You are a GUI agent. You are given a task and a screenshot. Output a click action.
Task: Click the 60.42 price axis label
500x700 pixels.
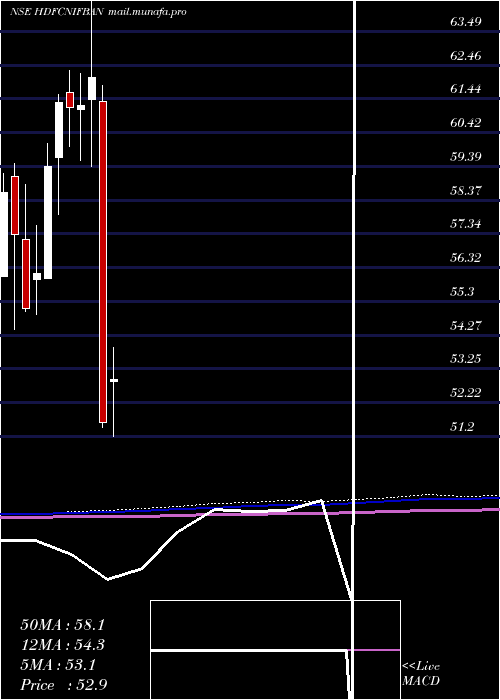pos(466,123)
